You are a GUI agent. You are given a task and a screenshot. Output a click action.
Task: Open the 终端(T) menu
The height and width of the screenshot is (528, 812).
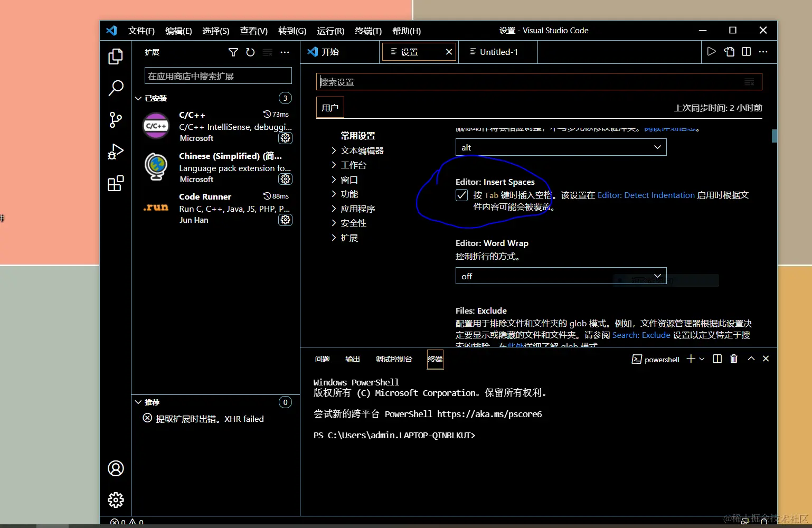(x=369, y=31)
